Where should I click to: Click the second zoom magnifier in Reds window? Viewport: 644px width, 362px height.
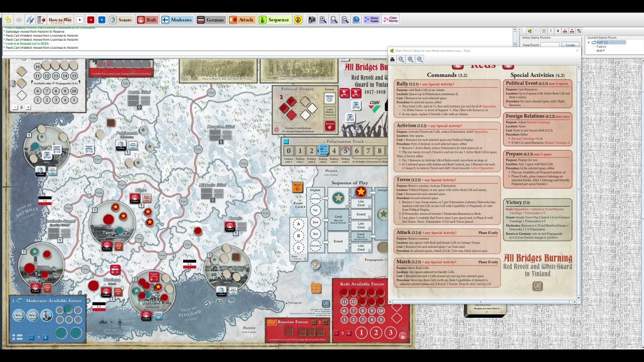411,59
